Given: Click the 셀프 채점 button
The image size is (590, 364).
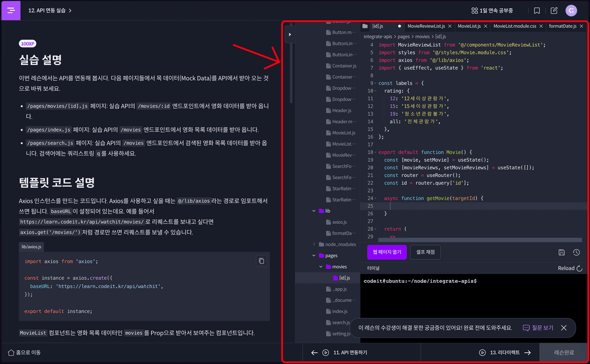Looking at the screenshot, I should tap(425, 252).
